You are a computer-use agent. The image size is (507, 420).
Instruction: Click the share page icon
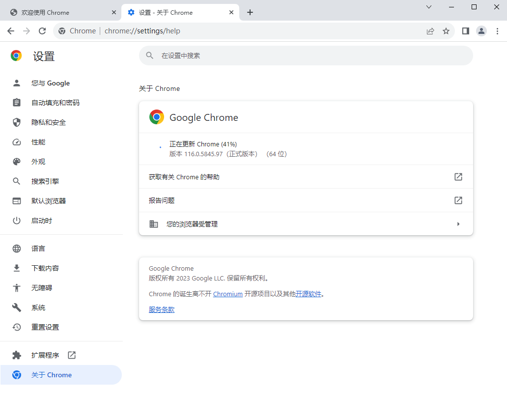coord(430,31)
